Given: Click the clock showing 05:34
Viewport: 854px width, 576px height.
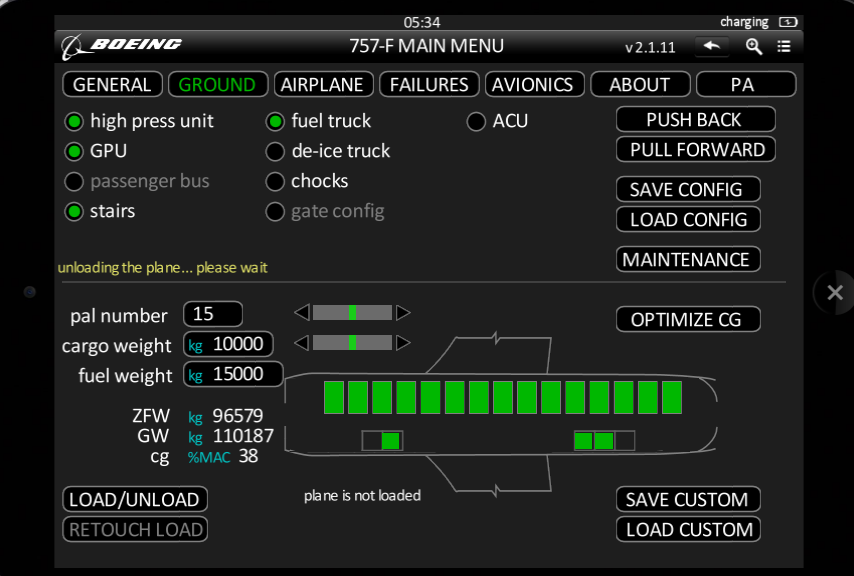Looking at the screenshot, I should coord(422,22).
